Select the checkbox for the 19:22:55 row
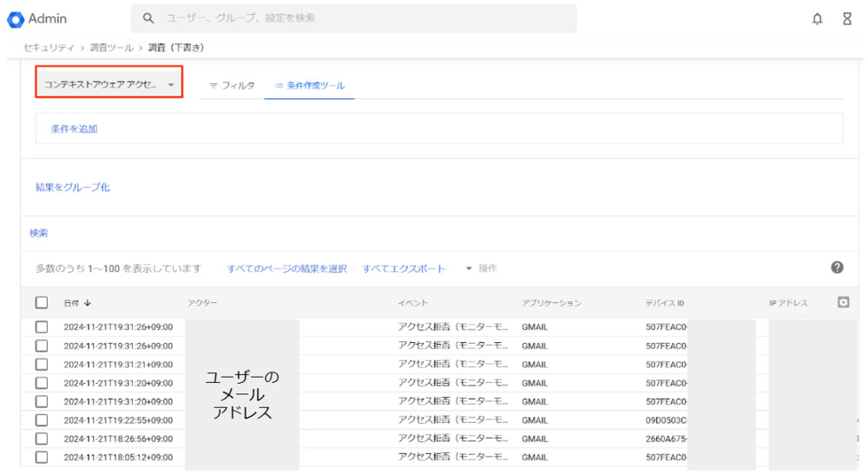868x475 pixels. point(42,419)
